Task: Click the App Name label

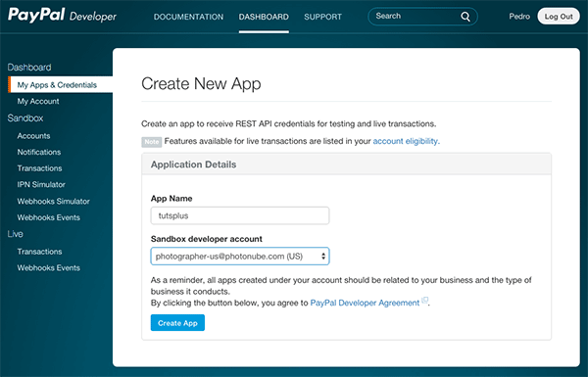Action: pyautogui.click(x=171, y=199)
